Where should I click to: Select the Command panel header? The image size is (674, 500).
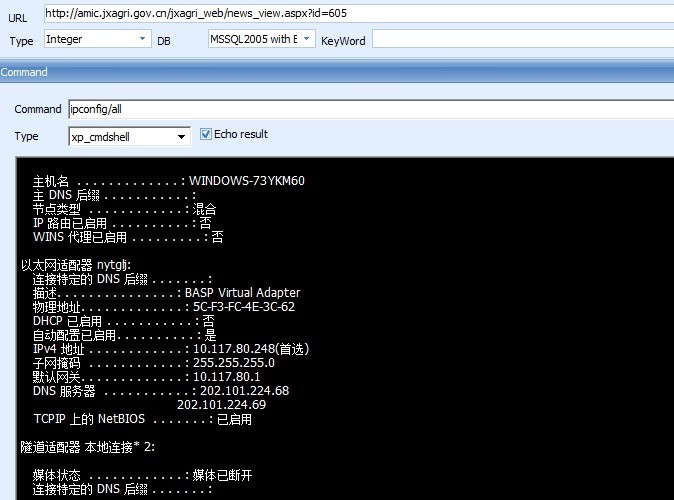point(337,72)
